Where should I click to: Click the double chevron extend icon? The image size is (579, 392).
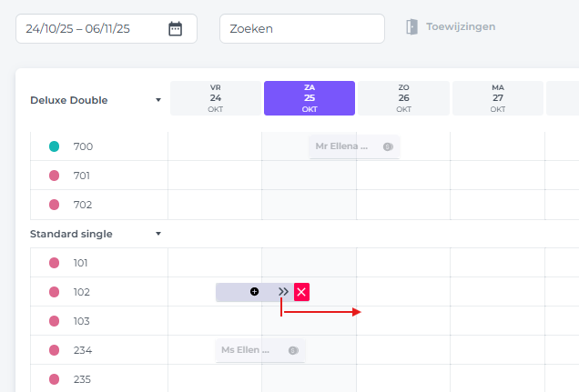point(284,292)
